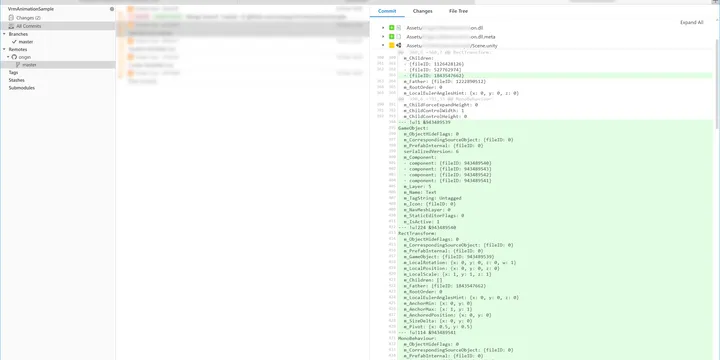Open the Tags section
The image size is (720, 360).
click(13, 73)
